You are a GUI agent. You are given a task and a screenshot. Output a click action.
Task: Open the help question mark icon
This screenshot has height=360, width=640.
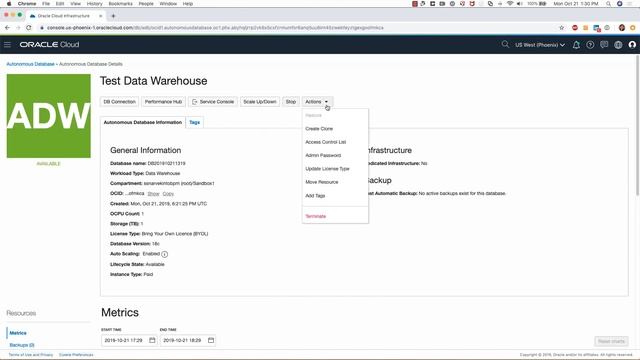point(590,45)
